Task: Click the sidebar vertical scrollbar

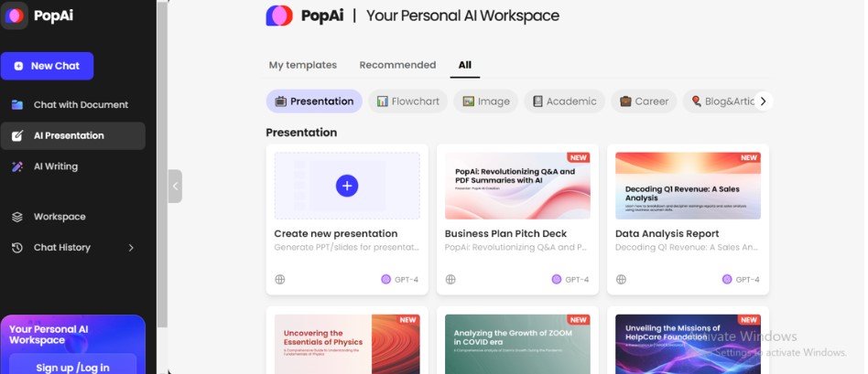Action: [162, 163]
